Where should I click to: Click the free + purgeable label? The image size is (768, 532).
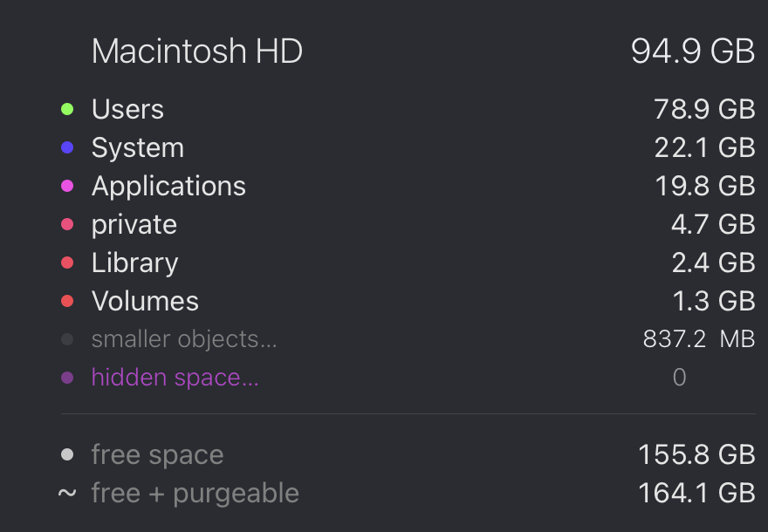[195, 494]
